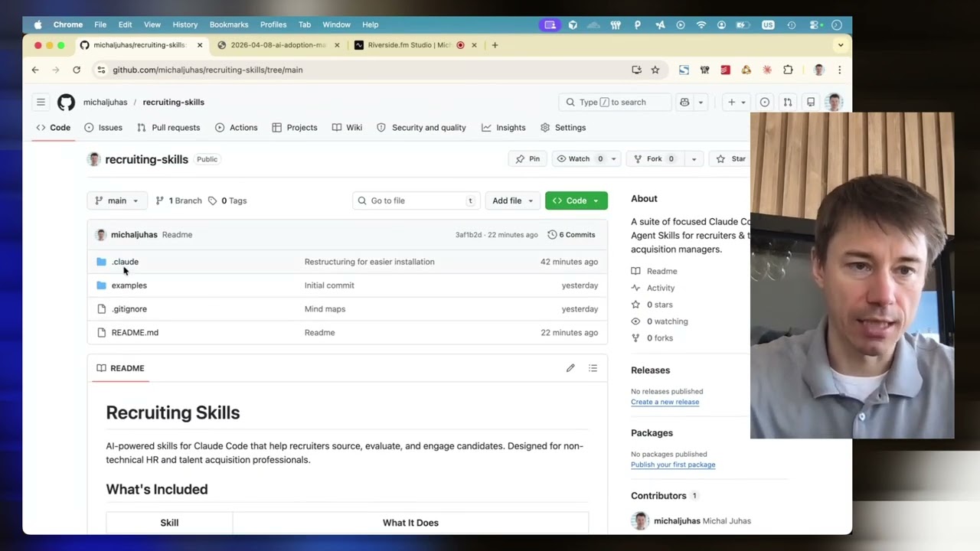The image size is (980, 551).
Task: Open the Readme link in About sidebar
Action: pos(655,271)
